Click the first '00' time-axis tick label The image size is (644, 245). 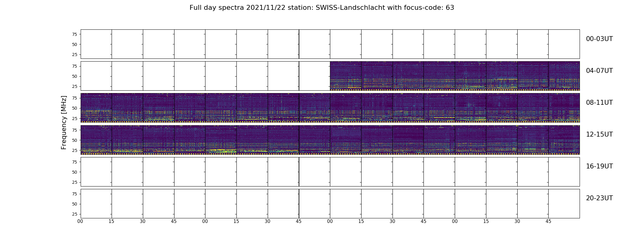pyautogui.click(x=80, y=221)
